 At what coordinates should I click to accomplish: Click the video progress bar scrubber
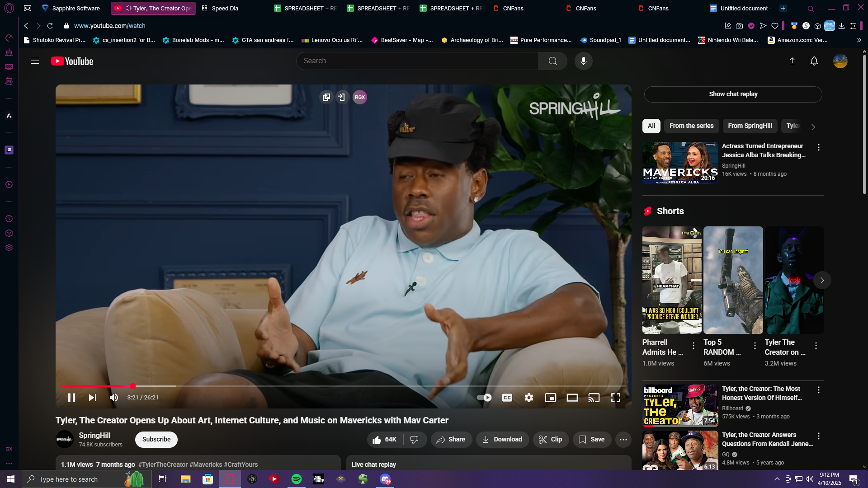pos(132,386)
